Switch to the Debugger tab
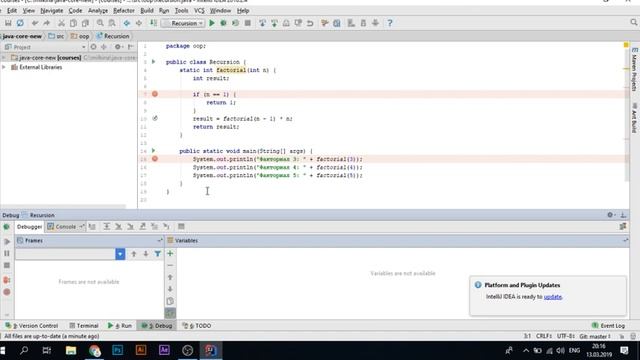640x360 pixels. click(29, 227)
